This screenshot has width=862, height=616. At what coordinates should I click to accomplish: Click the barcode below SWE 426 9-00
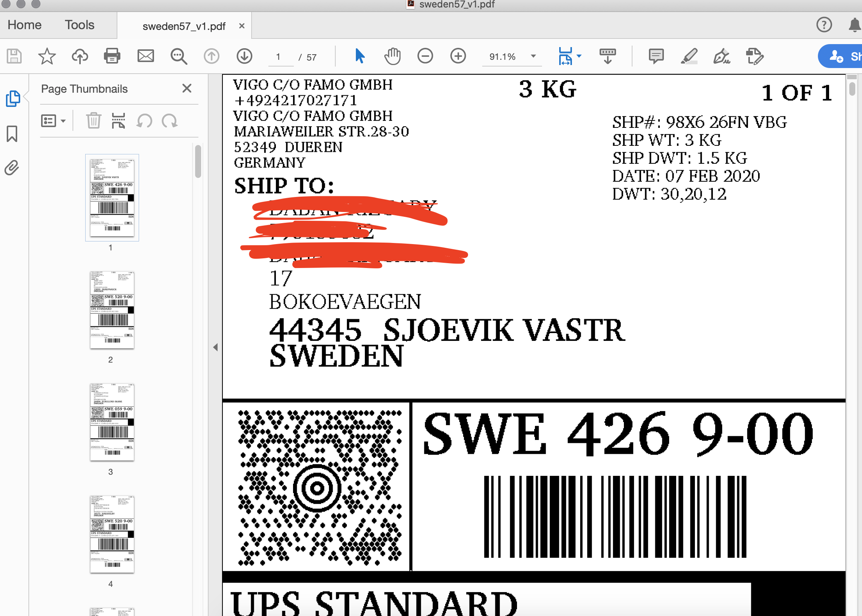[615, 517]
